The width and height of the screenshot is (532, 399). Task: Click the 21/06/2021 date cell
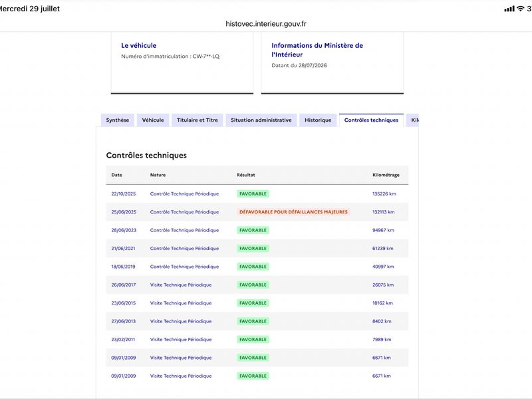point(123,248)
